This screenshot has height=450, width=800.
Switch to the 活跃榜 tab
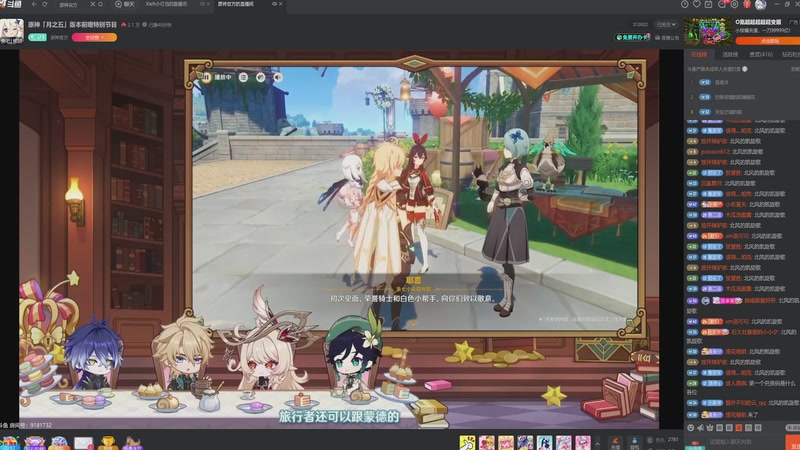[730, 54]
